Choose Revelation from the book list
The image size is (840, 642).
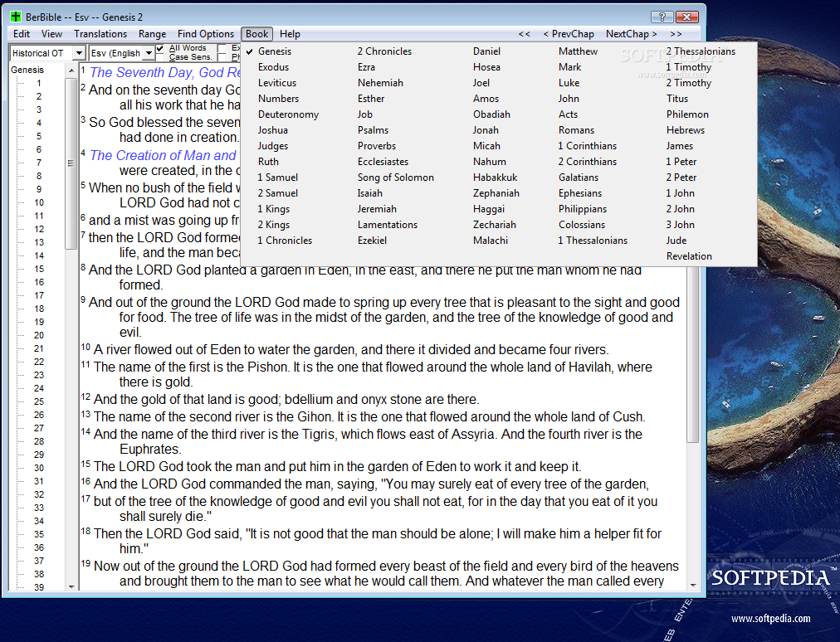click(x=689, y=256)
